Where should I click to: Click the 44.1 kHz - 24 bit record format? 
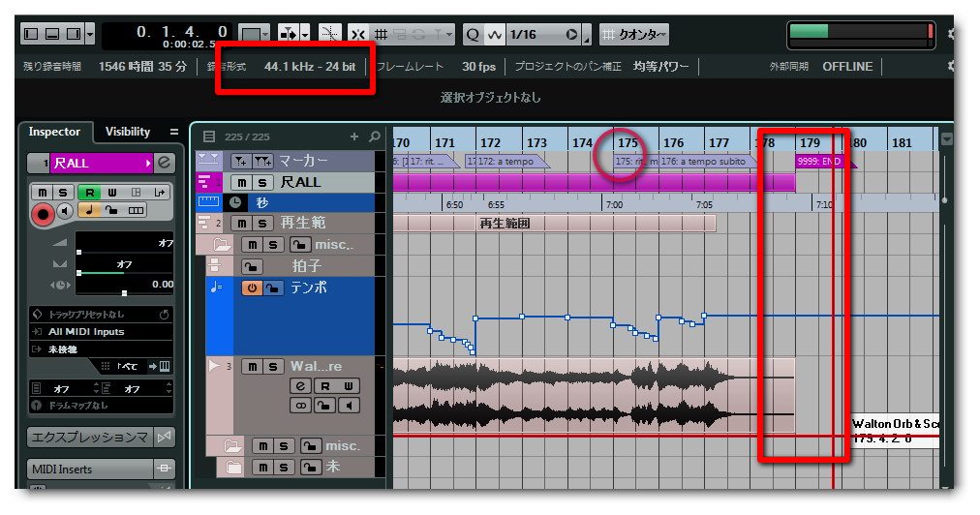click(310, 66)
